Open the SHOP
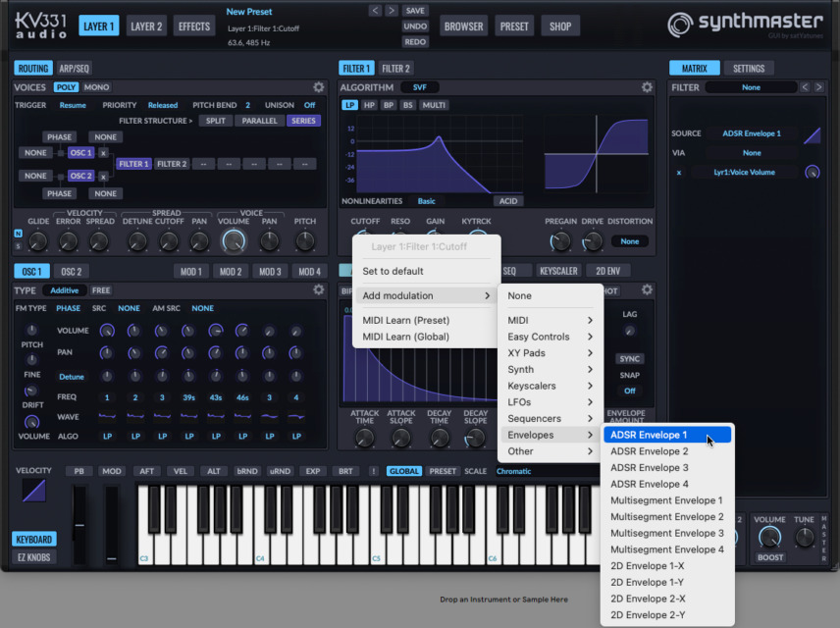Viewport: 840px width, 628px height. click(560, 26)
